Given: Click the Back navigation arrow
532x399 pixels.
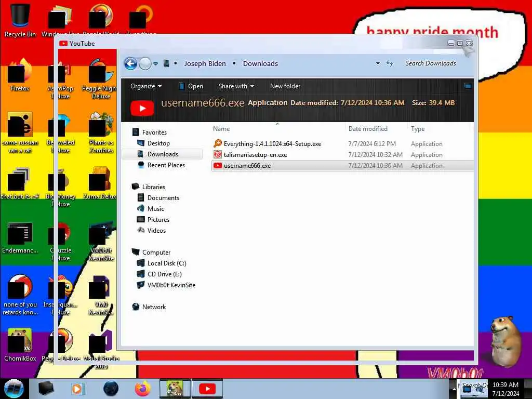Looking at the screenshot, I should coord(130,63).
